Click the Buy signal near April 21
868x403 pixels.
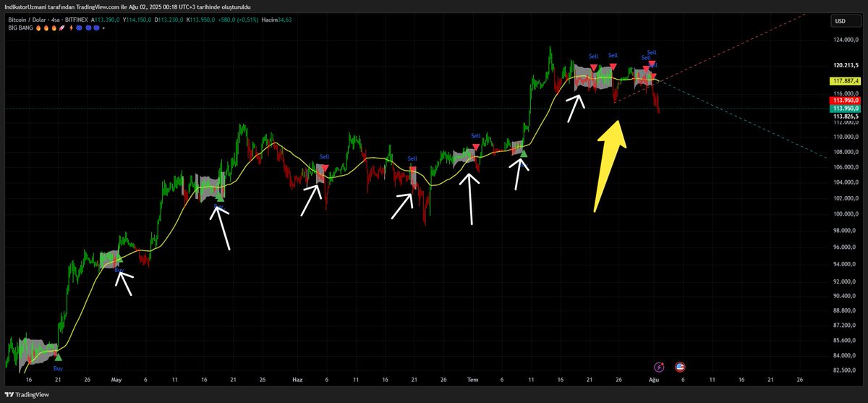click(58, 368)
